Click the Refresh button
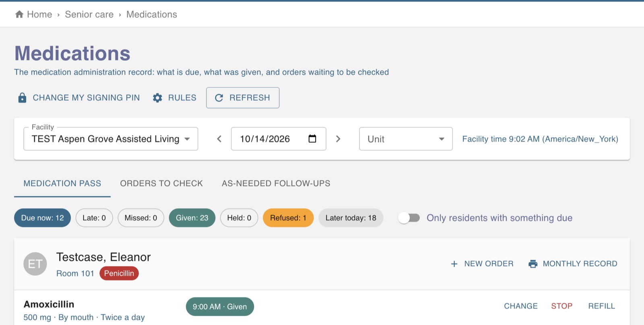Image resolution: width=644 pixels, height=325 pixels. click(243, 98)
